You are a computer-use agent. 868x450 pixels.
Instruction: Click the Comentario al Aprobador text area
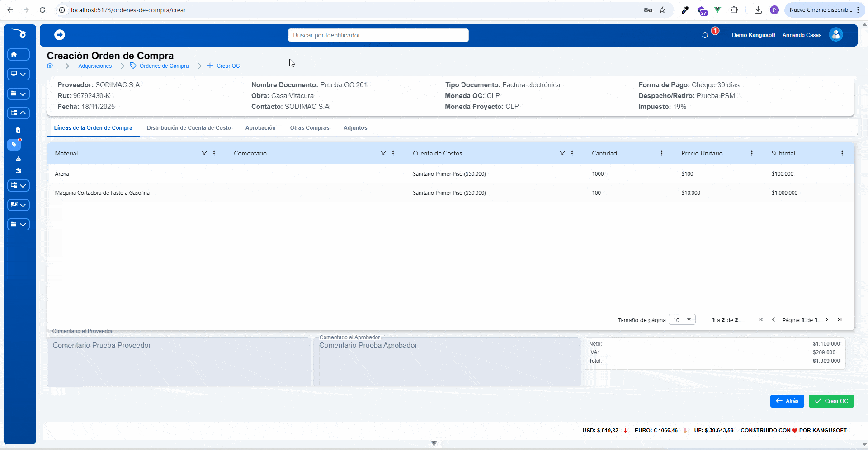[x=448, y=362]
